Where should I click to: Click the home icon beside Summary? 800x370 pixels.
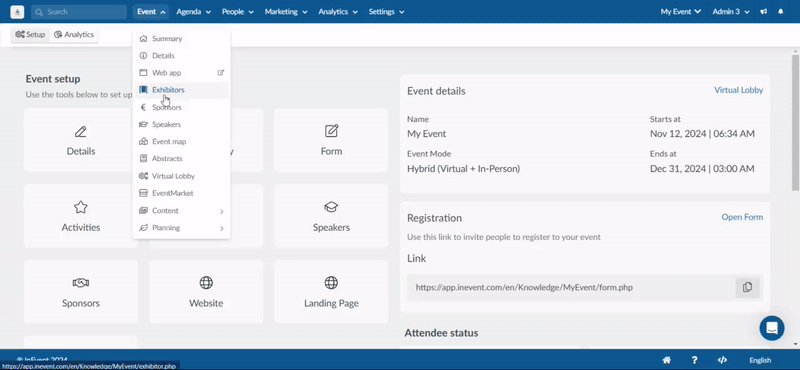(x=143, y=39)
